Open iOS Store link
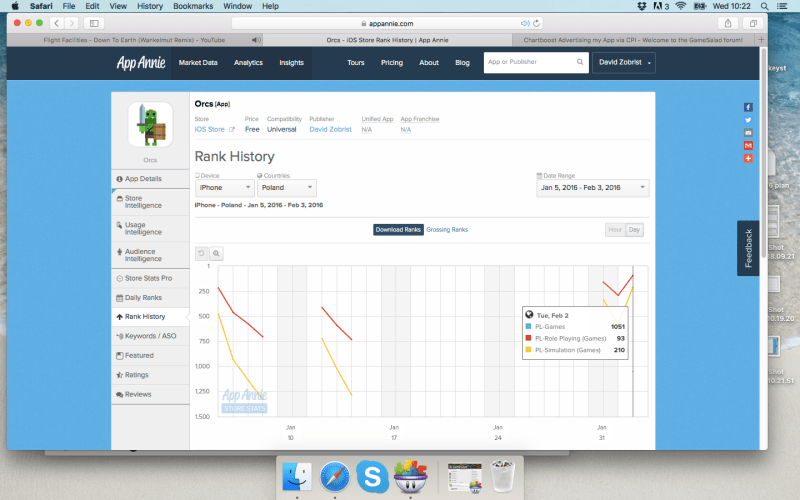This screenshot has width=800, height=500. click(x=210, y=130)
